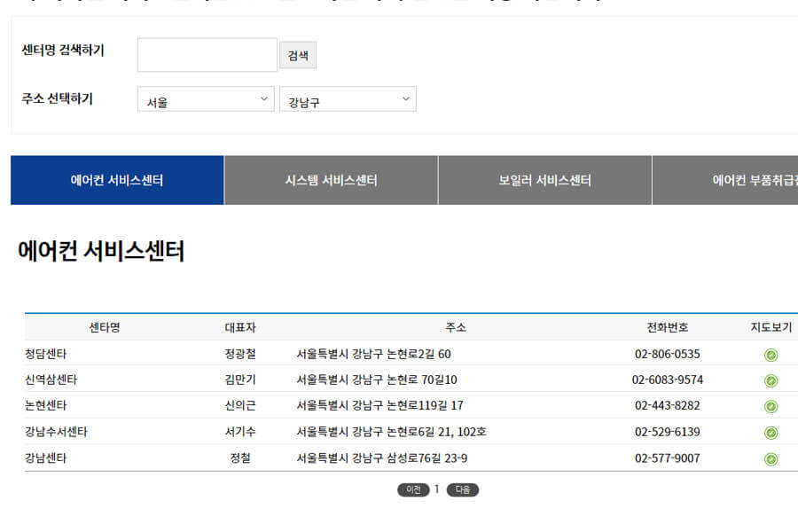
Task: Click the 센타명 column header
Action: (x=105, y=327)
